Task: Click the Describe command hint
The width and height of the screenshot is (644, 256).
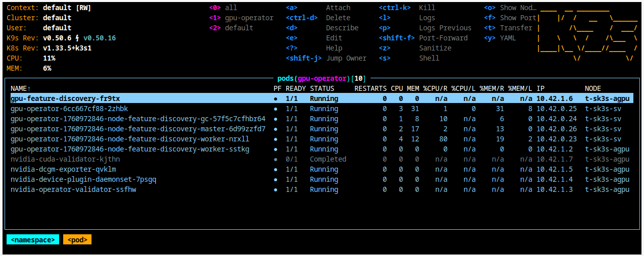Action: (x=342, y=28)
